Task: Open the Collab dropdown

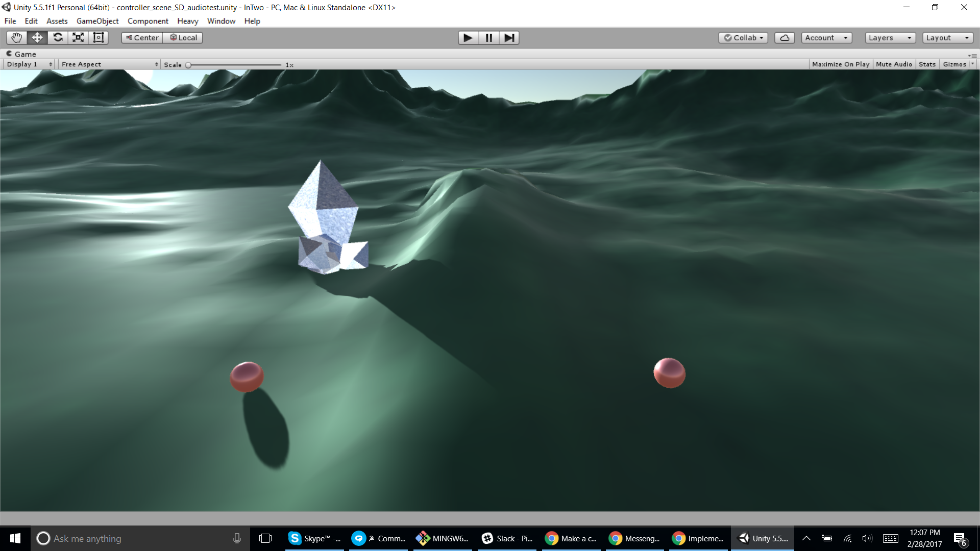Action: [x=743, y=38]
